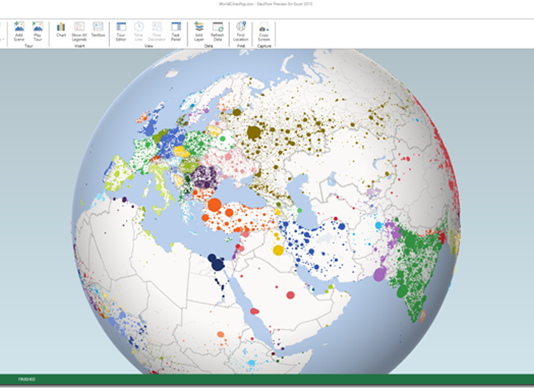Viewport: 534px width, 388px height.
Task: Open the Find Location tool
Action: tap(241, 31)
